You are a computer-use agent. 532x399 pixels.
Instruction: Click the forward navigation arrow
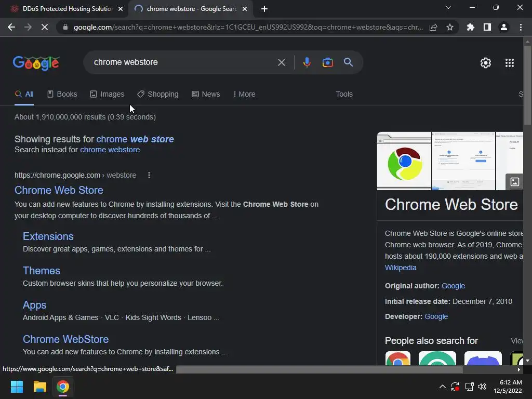point(28,27)
